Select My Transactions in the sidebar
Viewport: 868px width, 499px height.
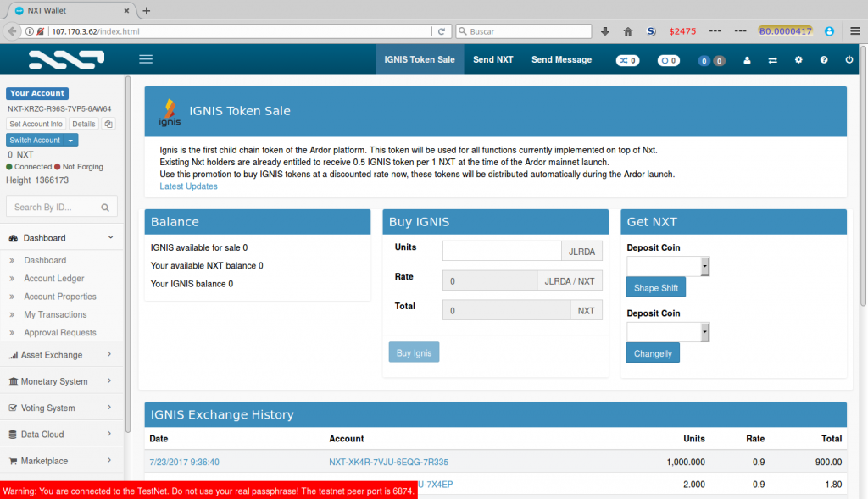coord(55,315)
